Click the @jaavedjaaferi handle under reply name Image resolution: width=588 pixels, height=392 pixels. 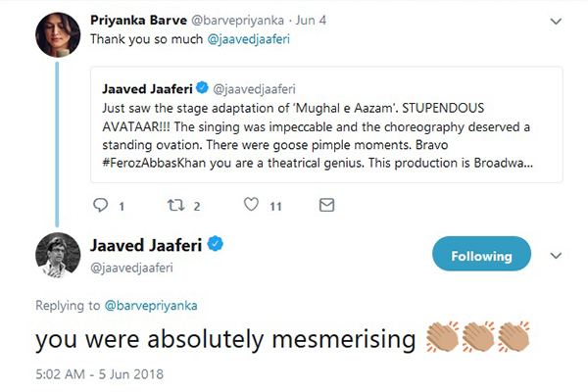(x=131, y=268)
